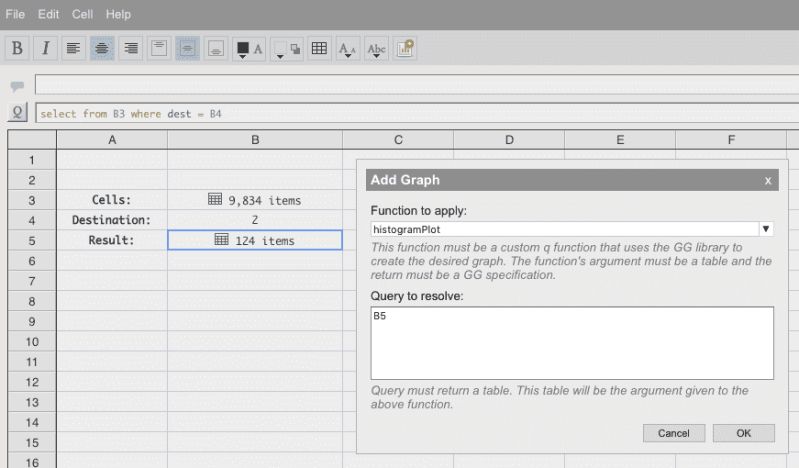Align text left
This screenshot has height=468, width=799.
73,48
